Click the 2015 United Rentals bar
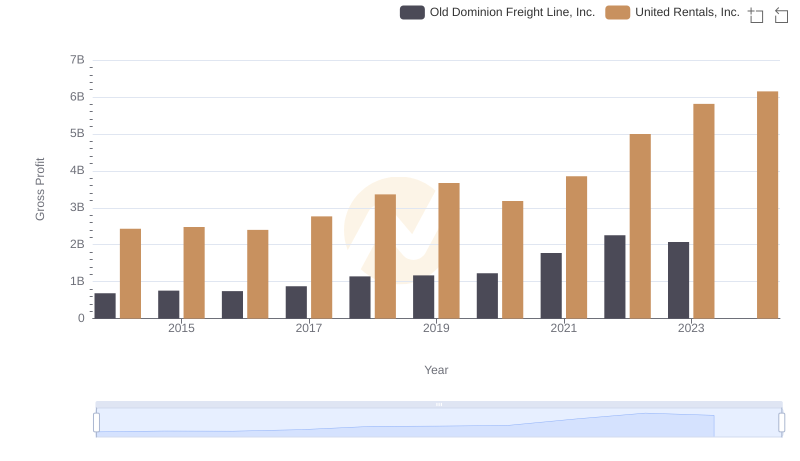Viewport: 800px width, 461px height. point(194,273)
